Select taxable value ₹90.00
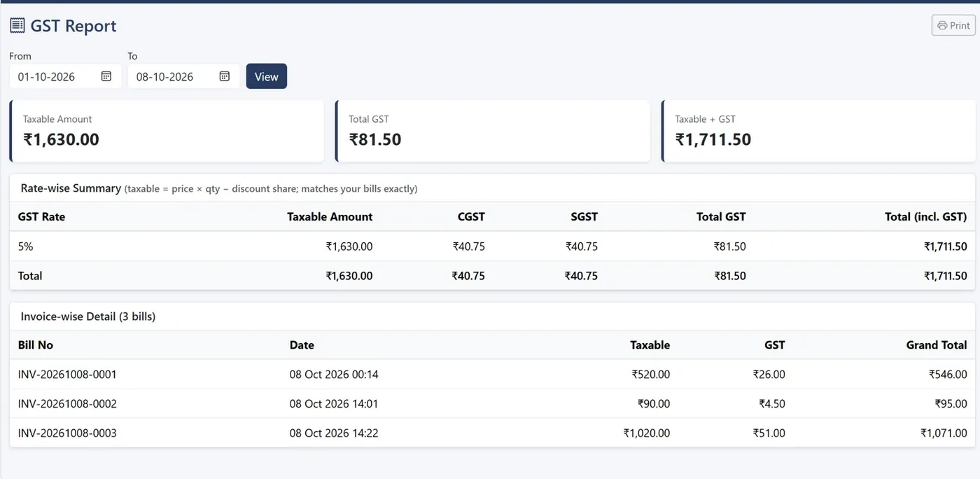980x479 pixels. pos(654,404)
